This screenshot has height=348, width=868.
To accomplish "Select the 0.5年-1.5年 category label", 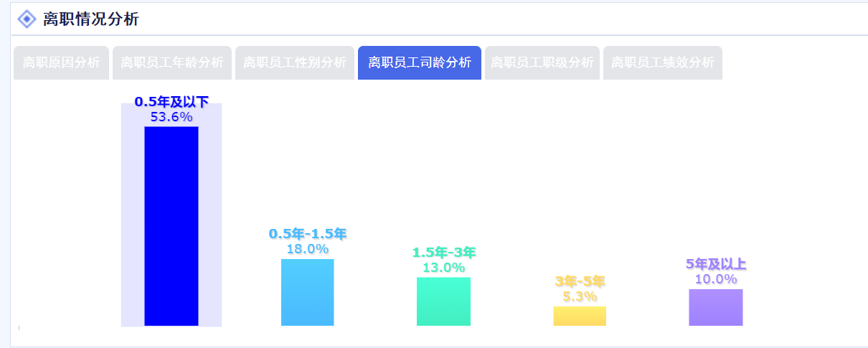I will click(x=307, y=234).
